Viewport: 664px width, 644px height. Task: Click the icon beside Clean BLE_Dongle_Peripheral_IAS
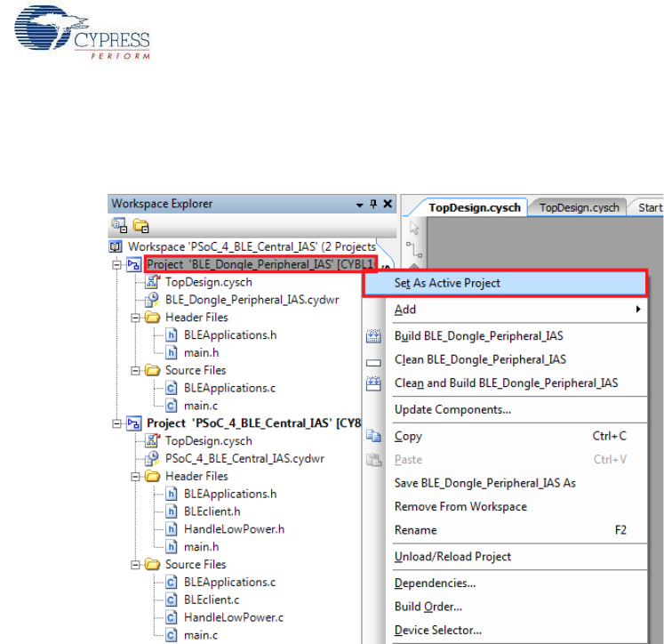(373, 363)
